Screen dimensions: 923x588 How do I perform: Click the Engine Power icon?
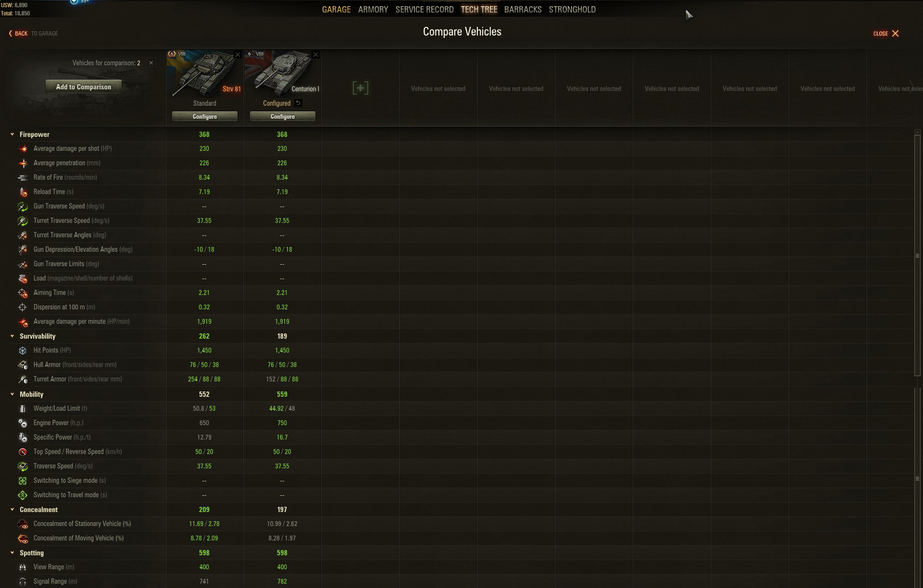pos(23,423)
